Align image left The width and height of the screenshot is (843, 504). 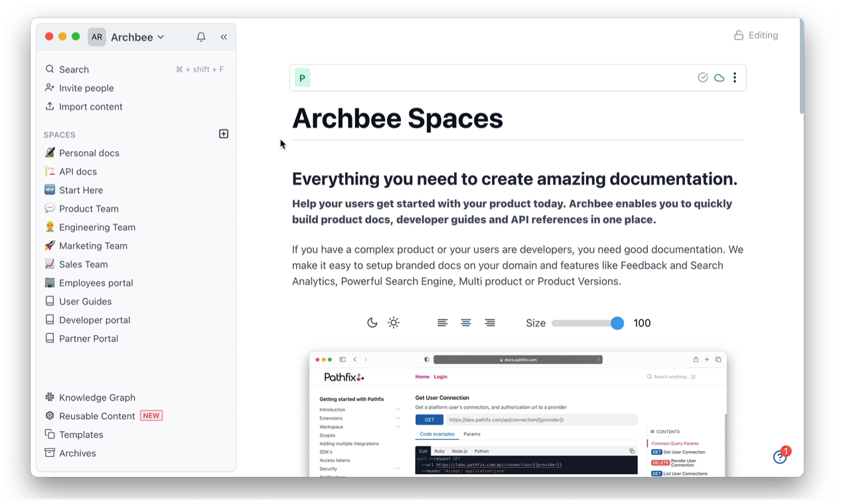pos(443,323)
